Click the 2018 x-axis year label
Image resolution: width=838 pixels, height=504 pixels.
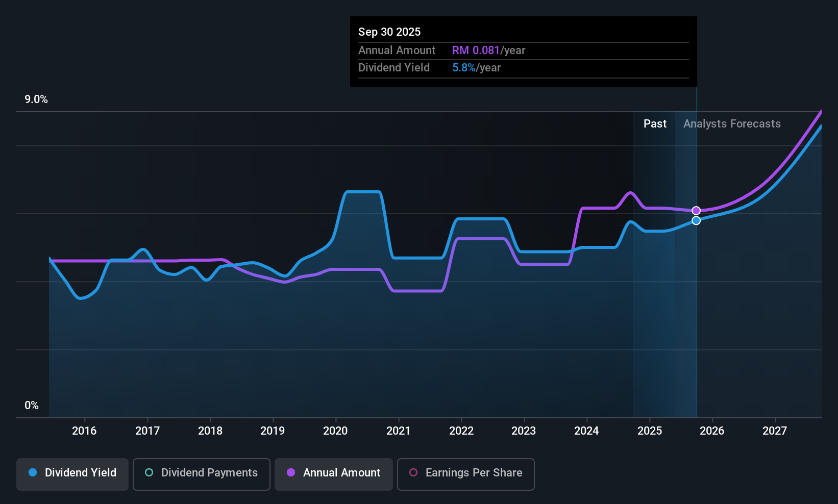[x=210, y=431]
